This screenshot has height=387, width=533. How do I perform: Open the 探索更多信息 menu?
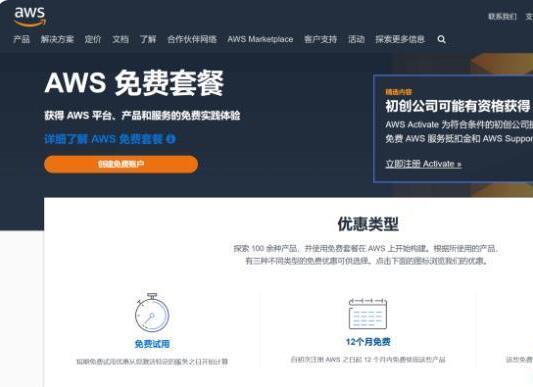click(x=400, y=39)
